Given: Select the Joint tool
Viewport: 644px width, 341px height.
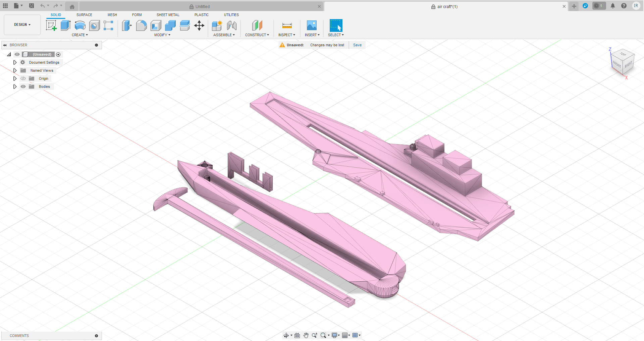Looking at the screenshot, I should [x=231, y=25].
